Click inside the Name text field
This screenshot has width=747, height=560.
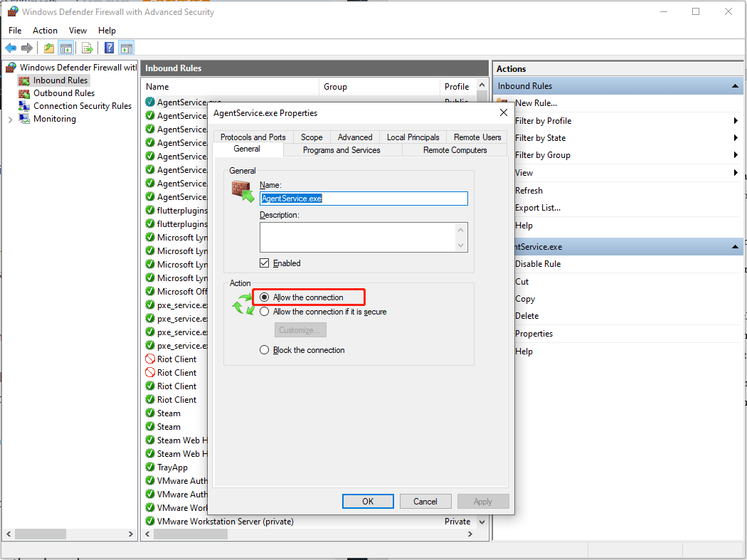pos(364,199)
